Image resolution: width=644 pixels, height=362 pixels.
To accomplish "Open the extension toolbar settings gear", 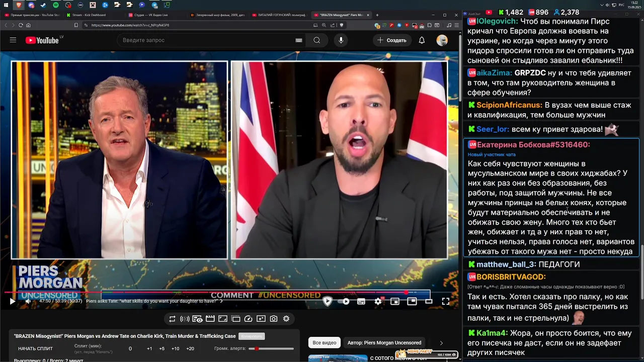I will click(286, 319).
